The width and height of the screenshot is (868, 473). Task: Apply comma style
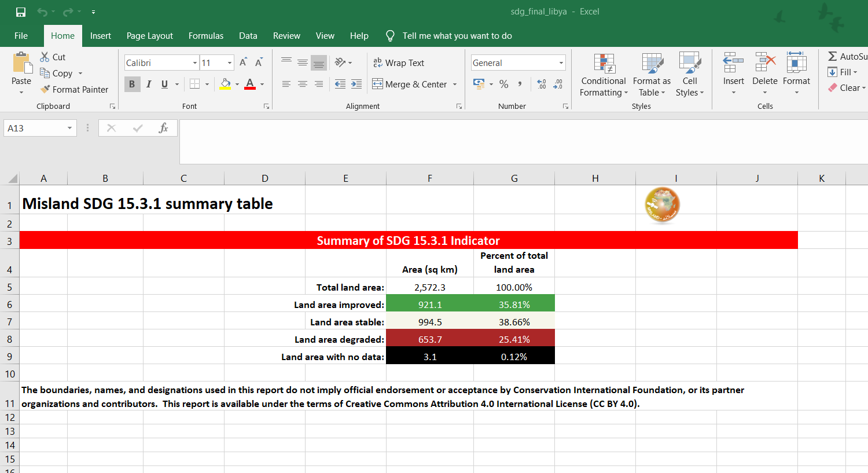pos(520,84)
